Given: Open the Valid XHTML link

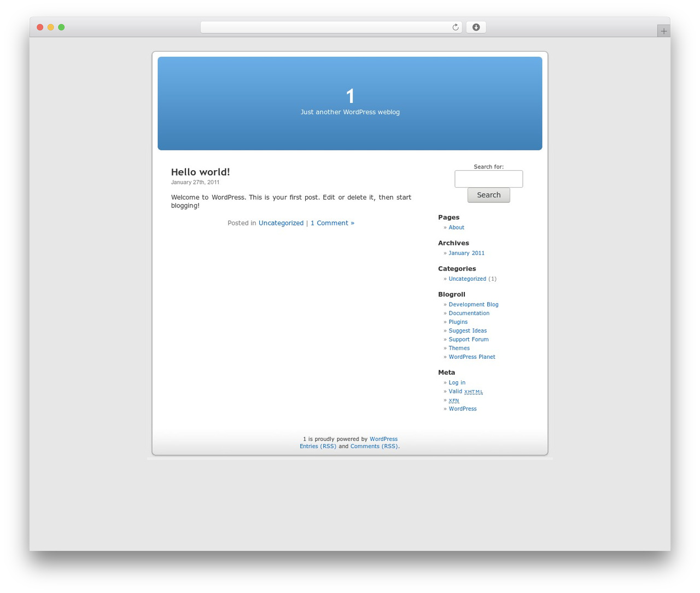Looking at the screenshot, I should tap(466, 392).
